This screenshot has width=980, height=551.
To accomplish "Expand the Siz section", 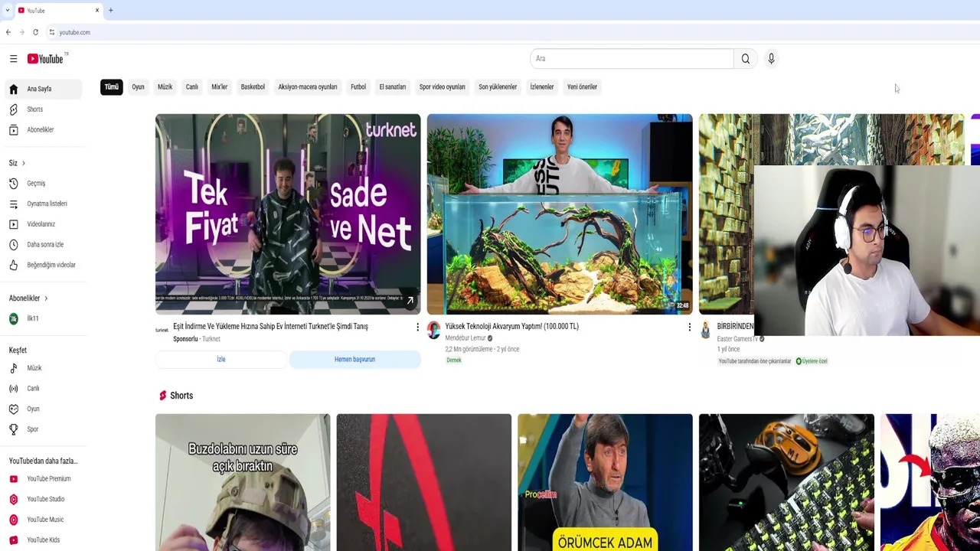I will 17,163.
